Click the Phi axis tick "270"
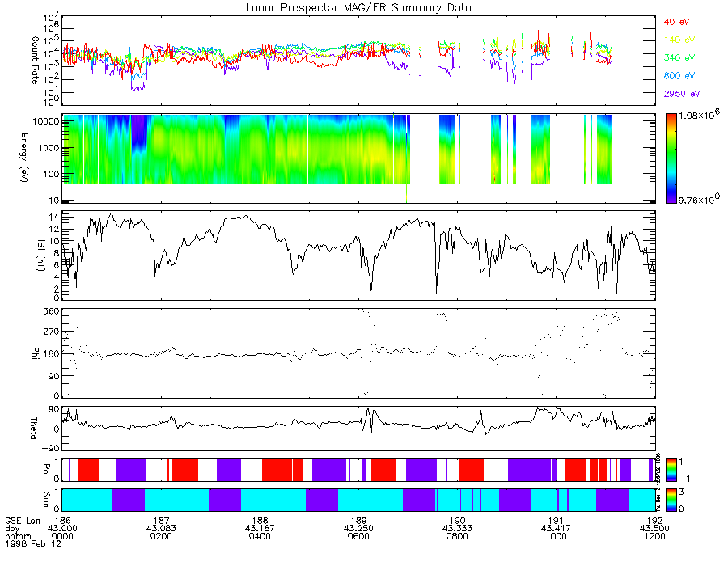Image resolution: width=728 pixels, height=566 pixels. [x=52, y=332]
